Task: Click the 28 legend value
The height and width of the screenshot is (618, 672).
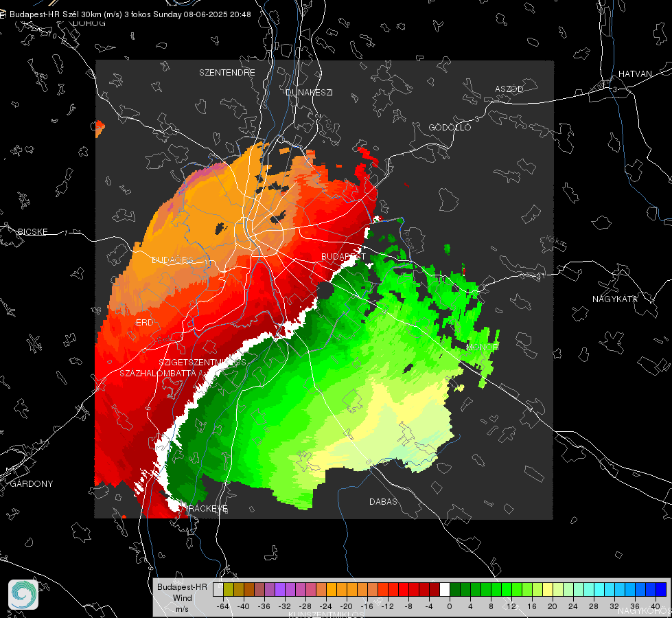Action: point(594,606)
